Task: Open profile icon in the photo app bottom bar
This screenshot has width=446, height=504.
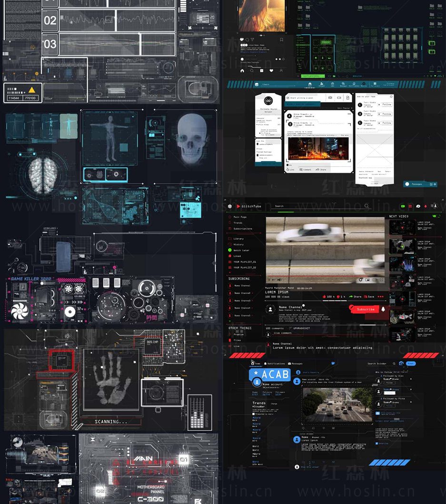Action: coord(281,70)
